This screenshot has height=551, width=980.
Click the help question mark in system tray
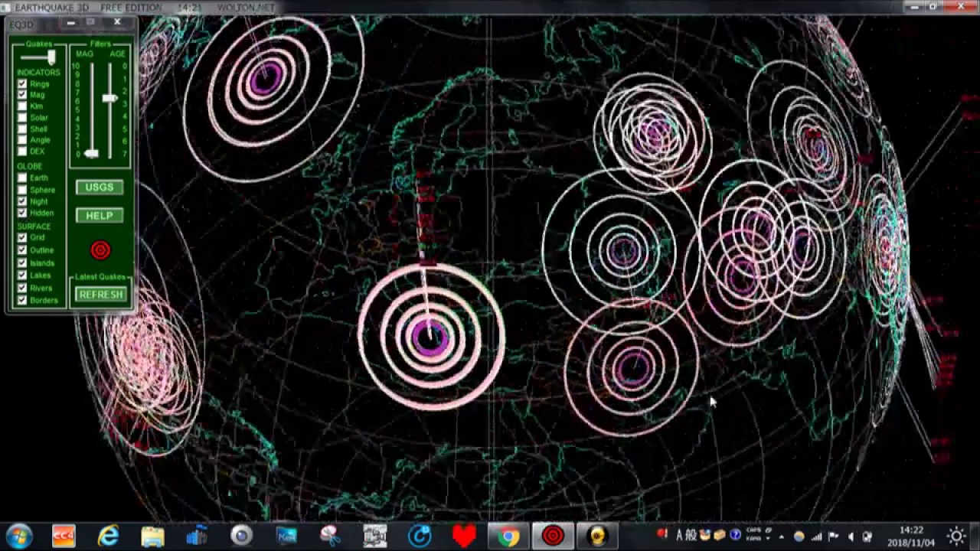pyautogui.click(x=735, y=535)
